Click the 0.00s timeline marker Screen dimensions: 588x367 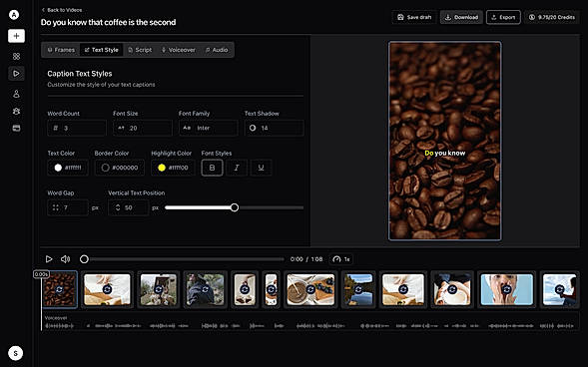(x=41, y=274)
